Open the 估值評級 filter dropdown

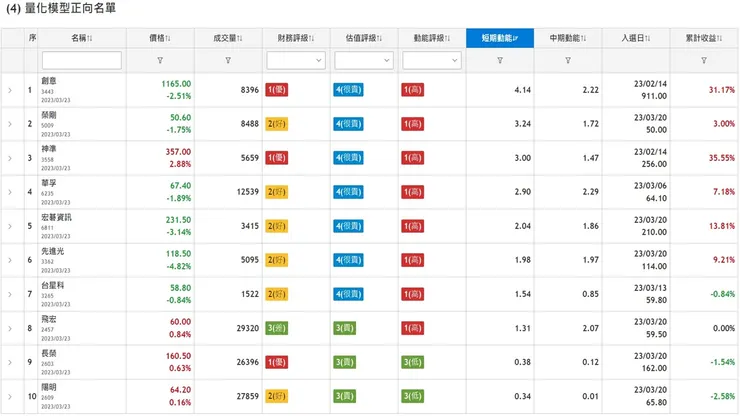(x=364, y=60)
